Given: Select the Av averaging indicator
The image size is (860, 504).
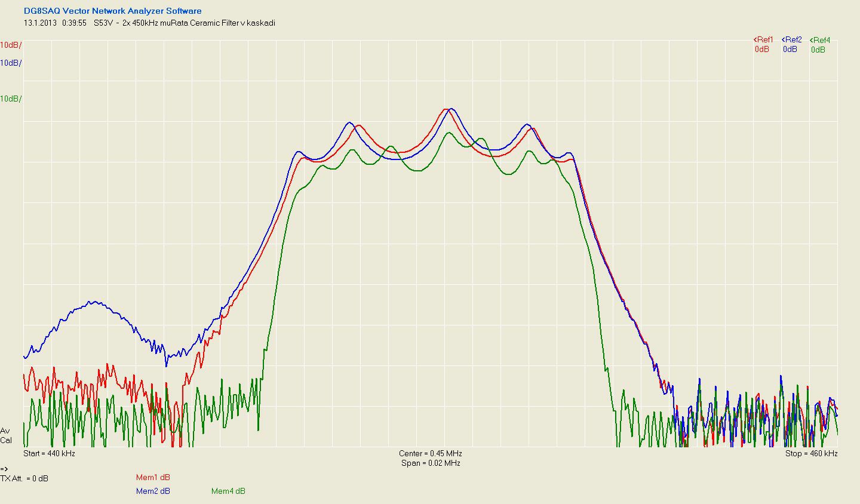Looking at the screenshot, I should pos(5,431).
